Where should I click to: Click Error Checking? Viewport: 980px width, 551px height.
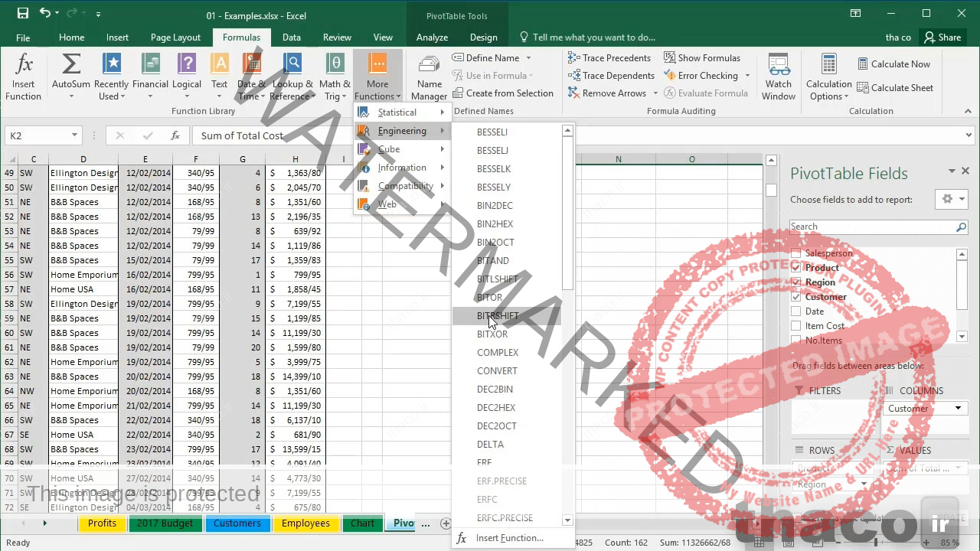click(700, 75)
